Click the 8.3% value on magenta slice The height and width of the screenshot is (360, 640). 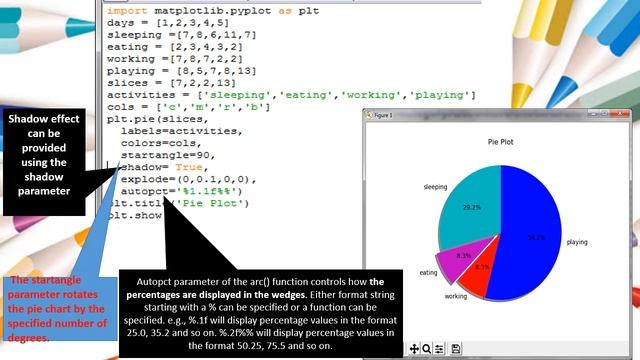(464, 256)
